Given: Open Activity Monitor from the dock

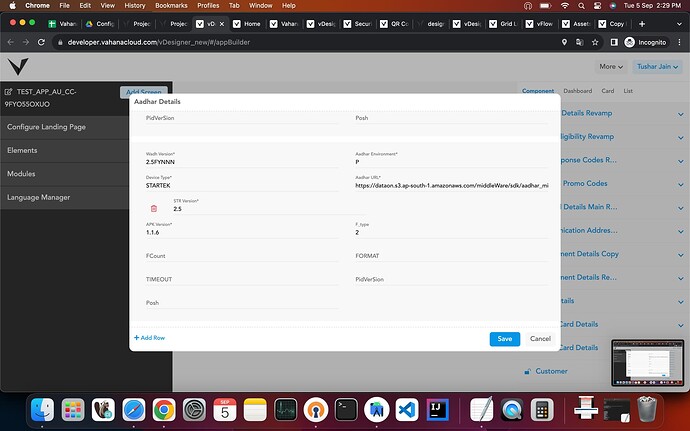Looking at the screenshot, I should [x=286, y=410].
